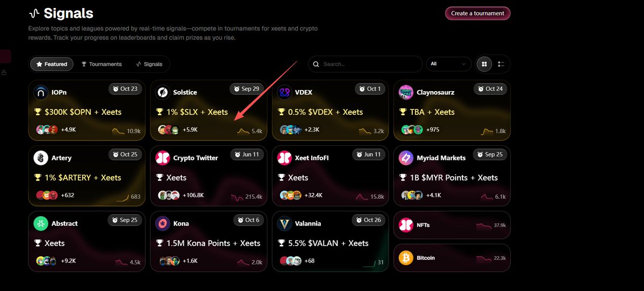Click the Valannia logo icon
This screenshot has width=644, height=291.
tap(284, 223)
